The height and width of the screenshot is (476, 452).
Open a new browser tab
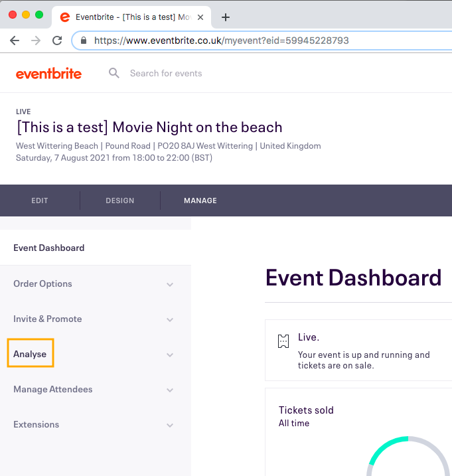pos(226,17)
